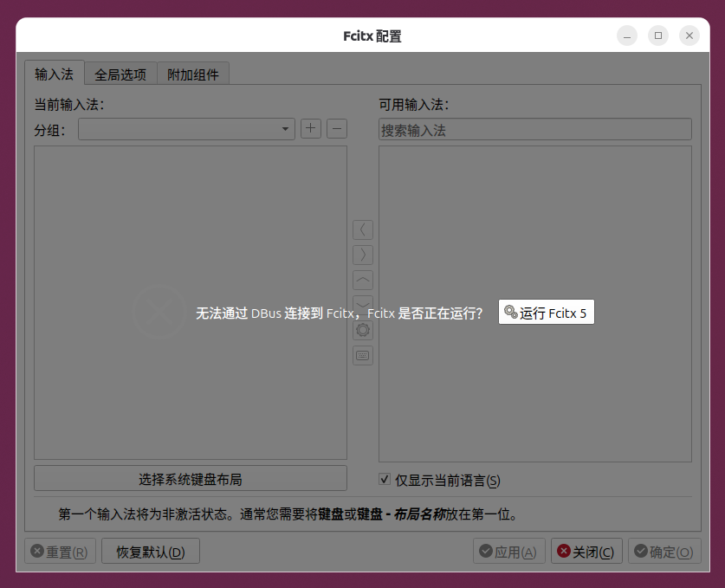Minimize the Fcitx 配置 window
Viewport: 725px width, 588px height.
(x=627, y=36)
